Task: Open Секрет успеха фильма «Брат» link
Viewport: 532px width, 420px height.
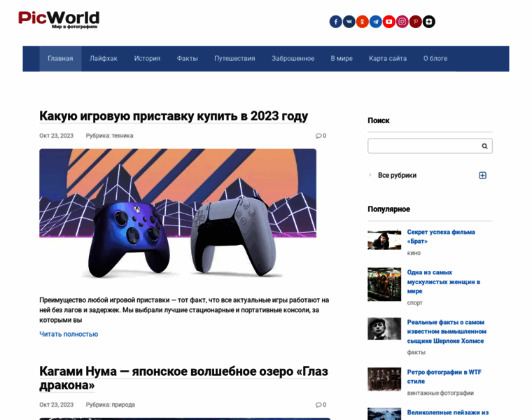Action: pyautogui.click(x=441, y=237)
